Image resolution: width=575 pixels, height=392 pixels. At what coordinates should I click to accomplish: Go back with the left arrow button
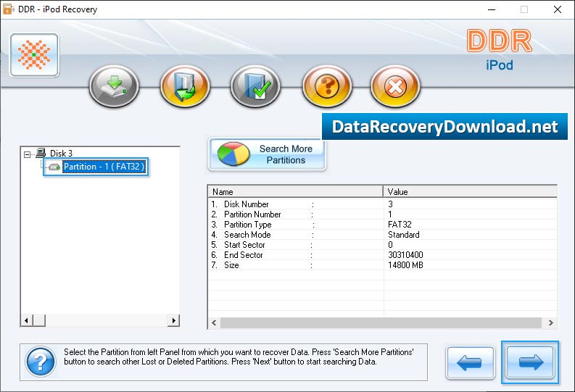click(470, 363)
